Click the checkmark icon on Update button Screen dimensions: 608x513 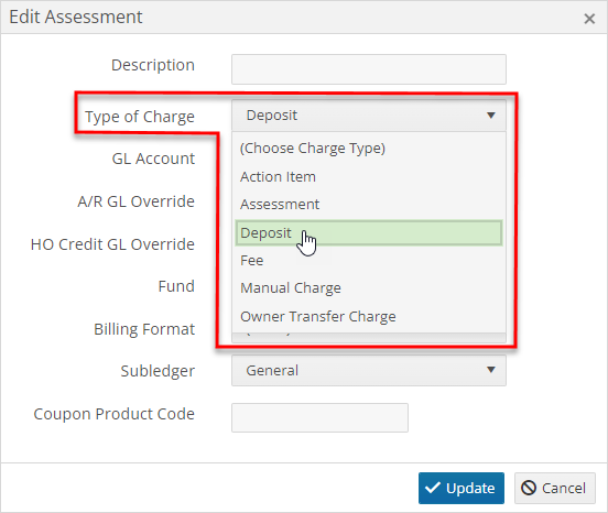click(x=433, y=488)
